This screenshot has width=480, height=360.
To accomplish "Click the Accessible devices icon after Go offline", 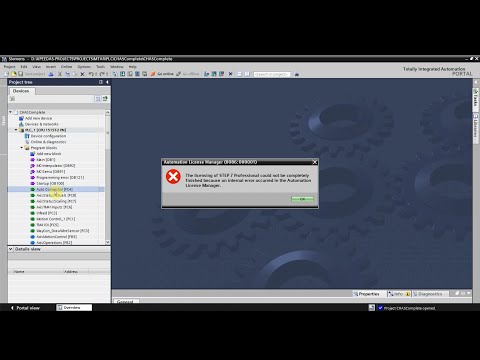I will point(206,74).
